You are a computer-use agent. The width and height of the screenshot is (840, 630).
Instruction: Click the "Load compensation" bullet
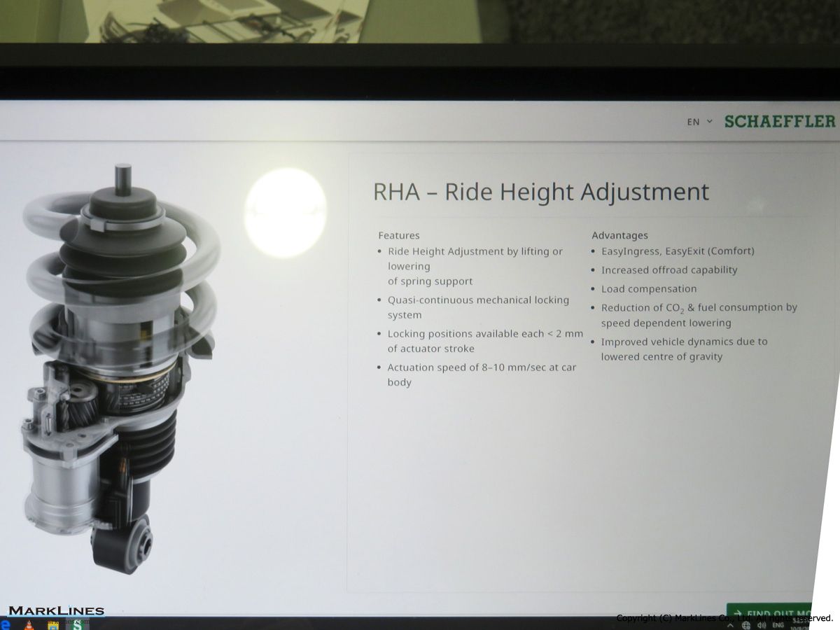649,289
